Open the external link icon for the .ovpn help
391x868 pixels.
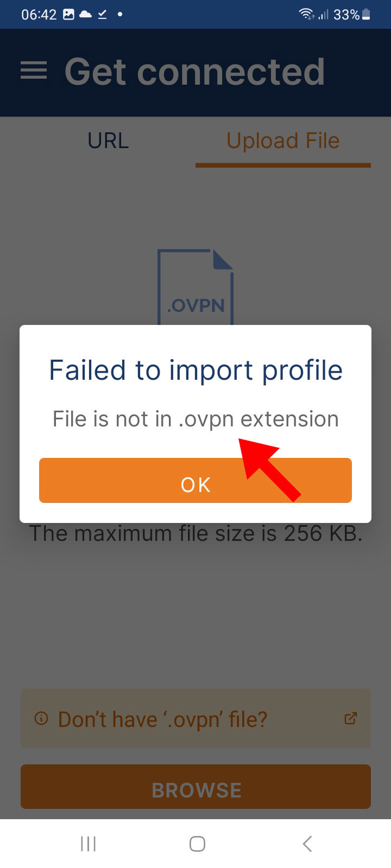[351, 718]
